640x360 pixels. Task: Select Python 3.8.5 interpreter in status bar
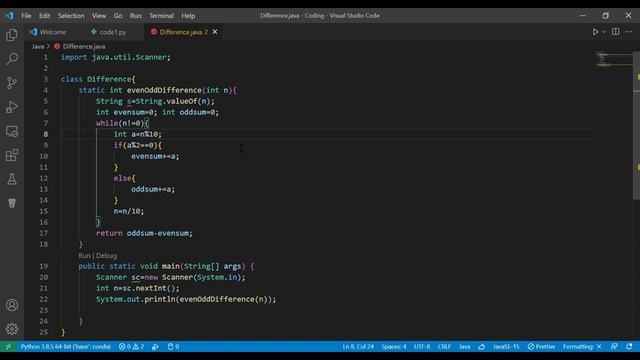(66, 347)
